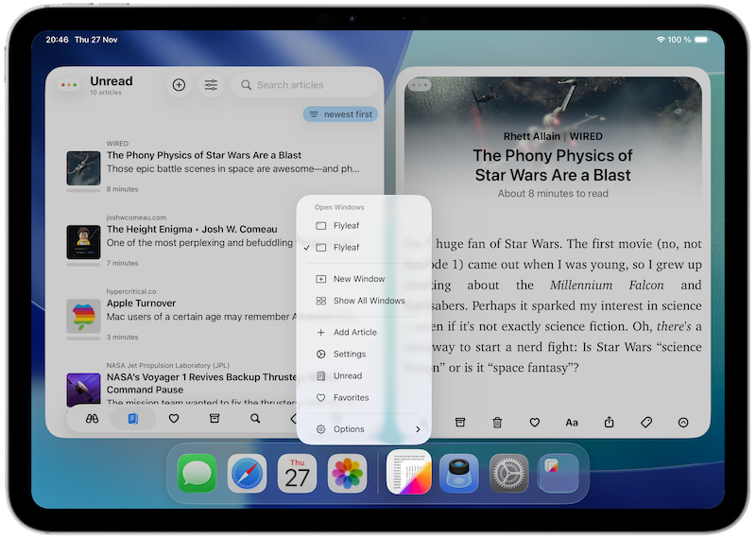Tap the binoculars icon in bottom toolbar
Image resolution: width=756 pixels, height=539 pixels.
pos(92,418)
